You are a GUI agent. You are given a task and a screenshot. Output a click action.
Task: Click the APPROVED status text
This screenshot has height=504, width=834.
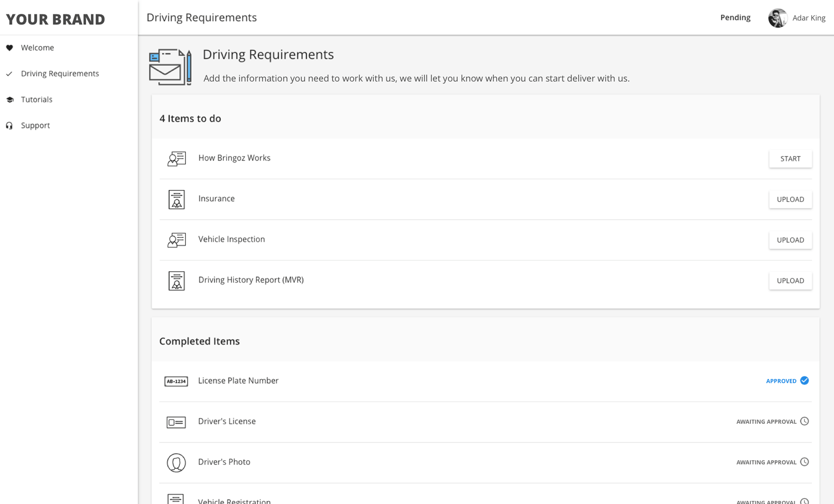[781, 381]
